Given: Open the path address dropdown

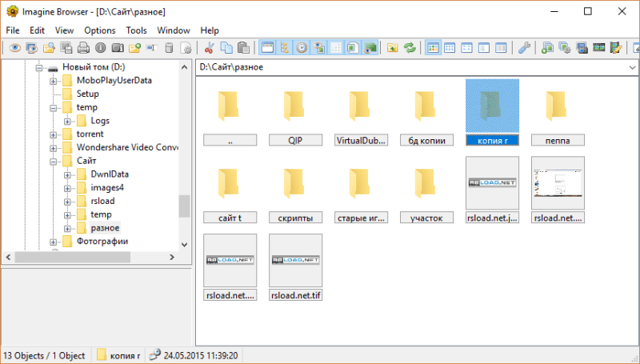Looking at the screenshot, I should point(632,67).
